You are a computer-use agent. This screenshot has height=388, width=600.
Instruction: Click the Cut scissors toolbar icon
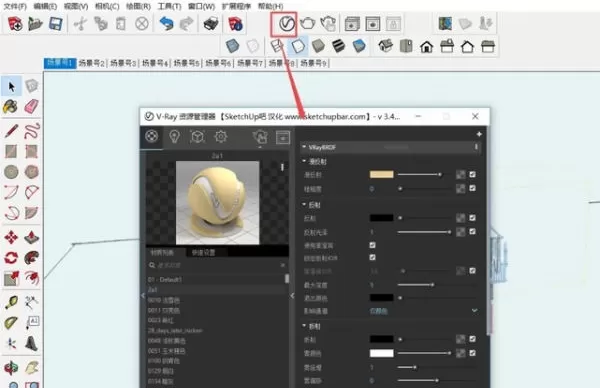pyautogui.click(x=80, y=24)
